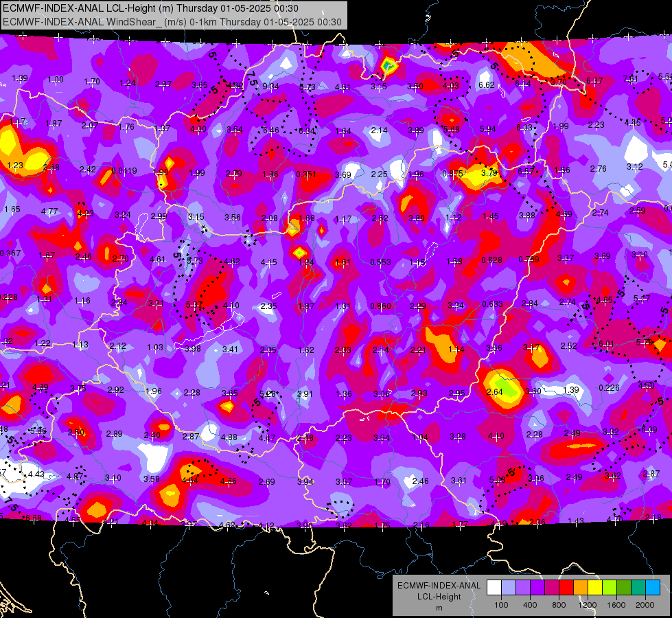Click the sky blue legend swatch
The width and height of the screenshot is (672, 618).
click(x=653, y=588)
